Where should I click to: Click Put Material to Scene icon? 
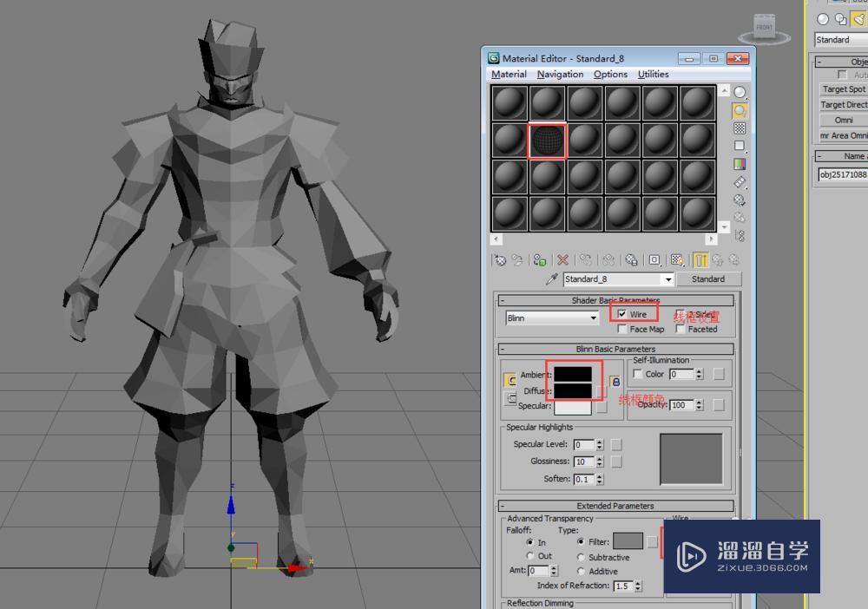pos(517,260)
